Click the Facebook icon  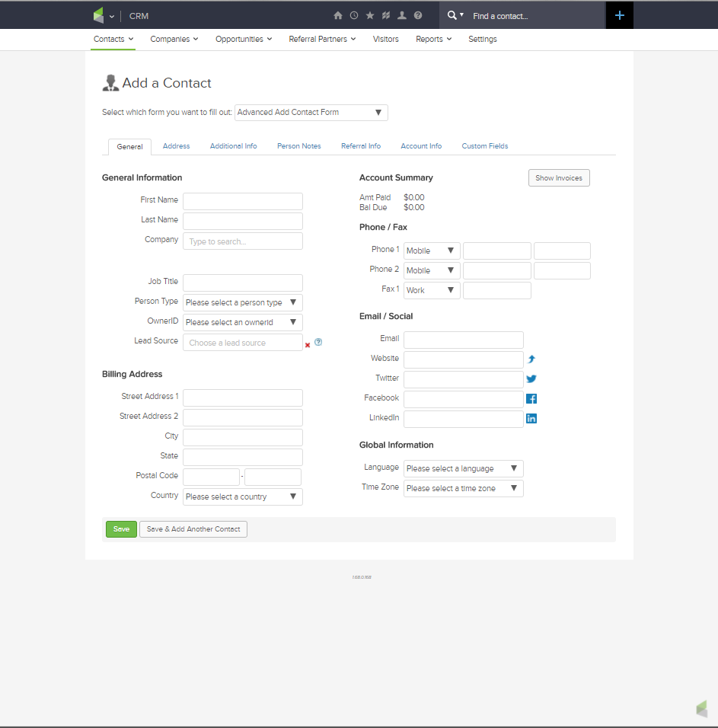click(x=531, y=399)
